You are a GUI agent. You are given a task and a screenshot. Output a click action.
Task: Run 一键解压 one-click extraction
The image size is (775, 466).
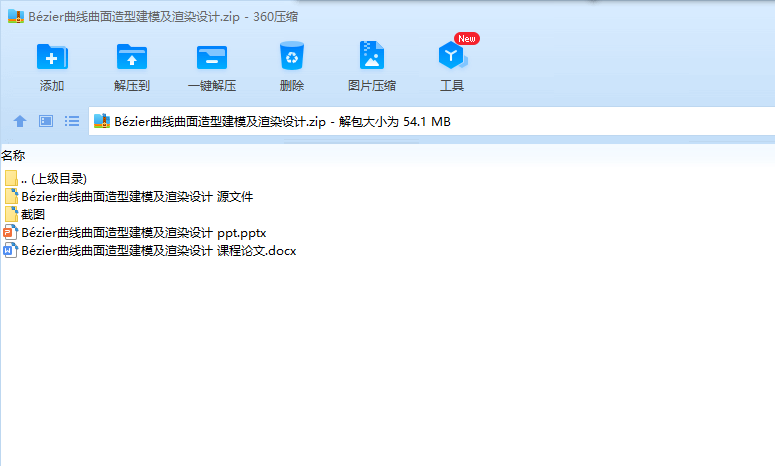tap(212, 57)
